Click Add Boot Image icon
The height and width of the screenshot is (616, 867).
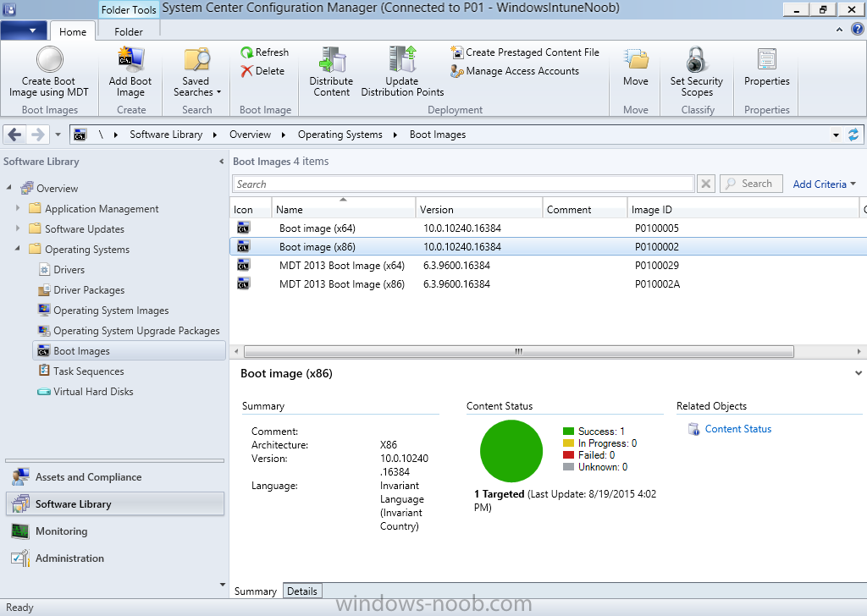[130, 60]
